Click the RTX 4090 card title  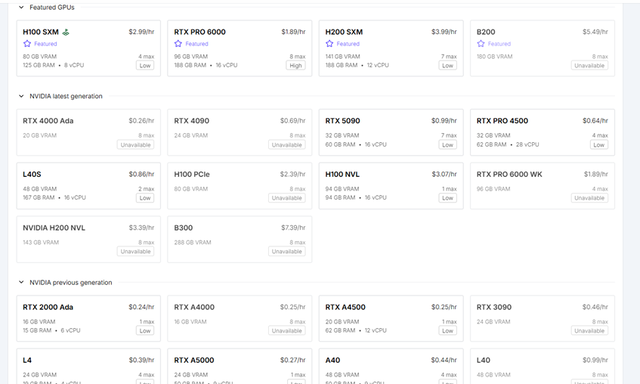(191, 121)
